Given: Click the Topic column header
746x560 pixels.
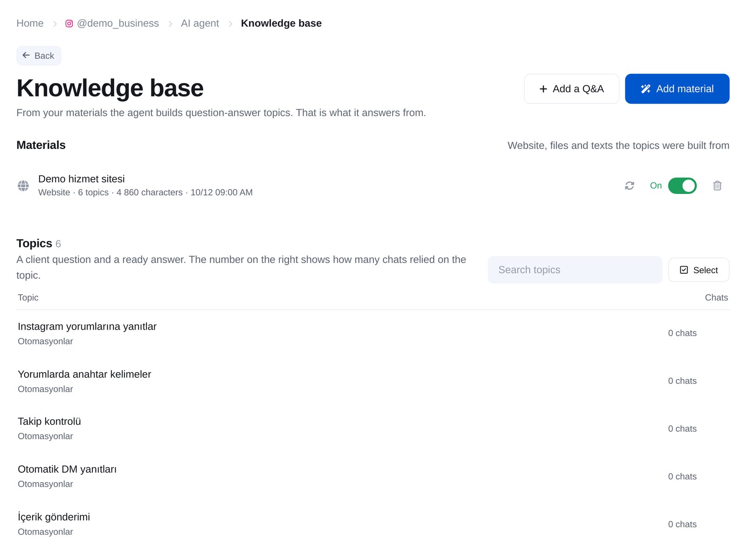Looking at the screenshot, I should [x=28, y=297].
